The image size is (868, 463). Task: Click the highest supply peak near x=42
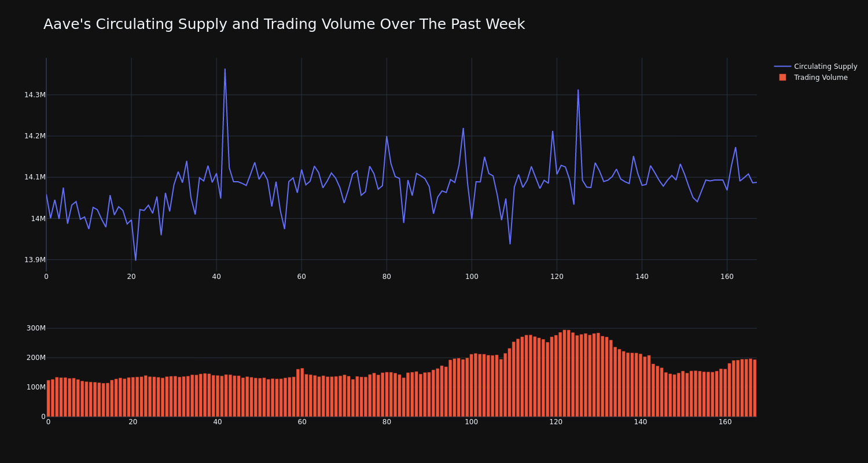point(225,69)
